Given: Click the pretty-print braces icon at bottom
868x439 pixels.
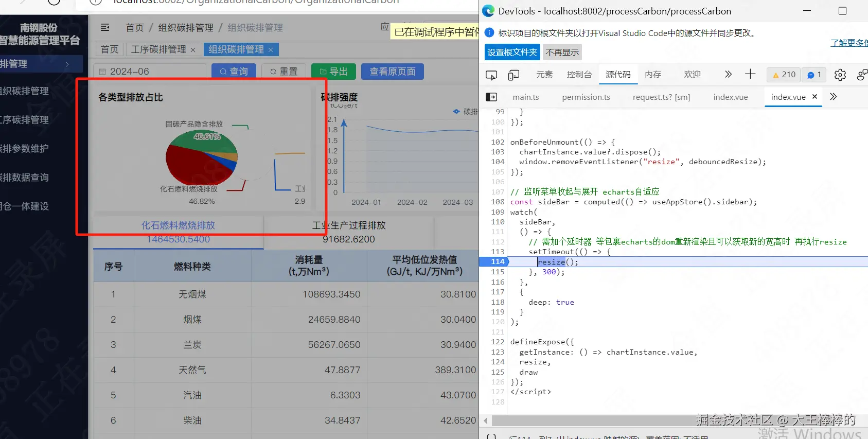Looking at the screenshot, I should (492, 437).
